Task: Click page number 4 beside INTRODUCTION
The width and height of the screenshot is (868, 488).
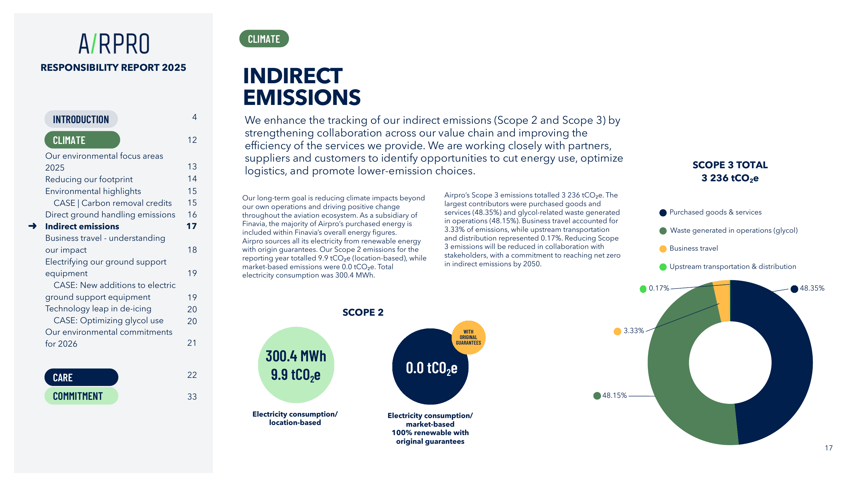Action: tap(194, 117)
